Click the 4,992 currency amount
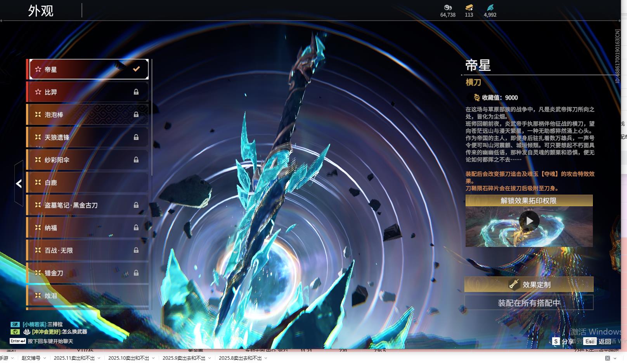The image size is (627, 364). tap(490, 15)
